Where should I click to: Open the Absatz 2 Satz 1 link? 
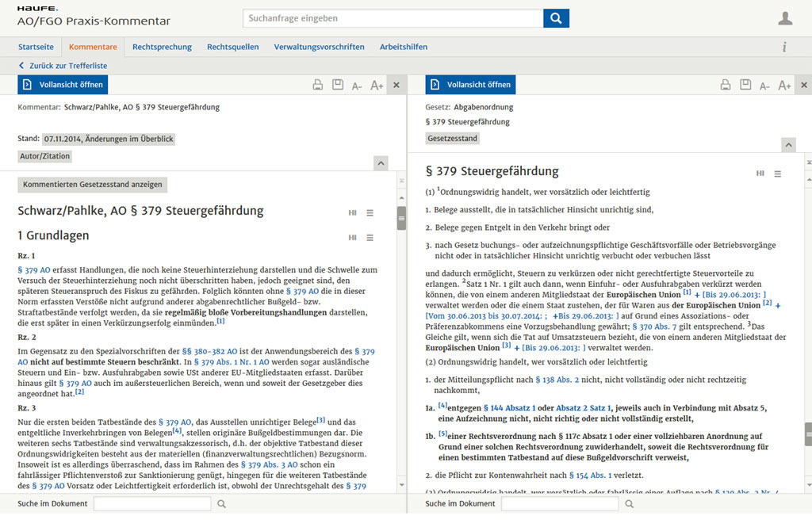coord(583,408)
